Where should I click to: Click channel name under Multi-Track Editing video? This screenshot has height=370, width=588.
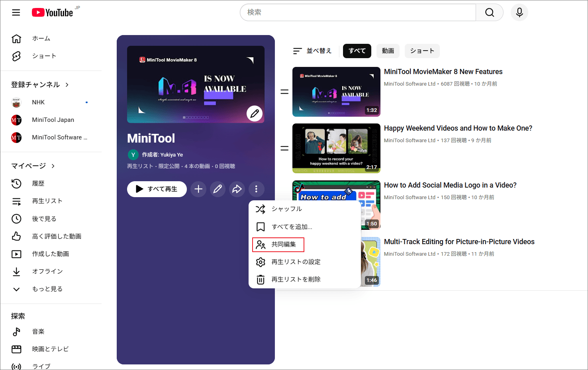point(410,254)
